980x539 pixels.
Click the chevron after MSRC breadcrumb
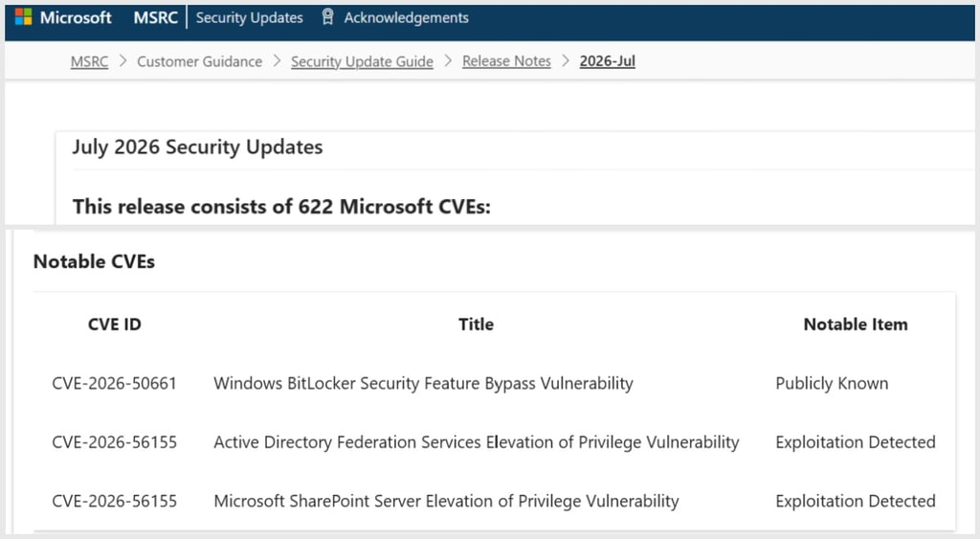pos(122,61)
